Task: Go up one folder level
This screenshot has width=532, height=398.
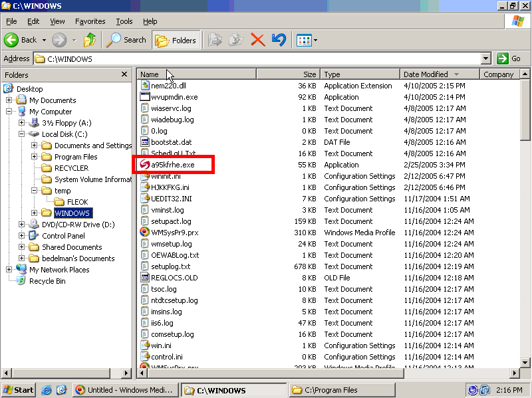Action: pos(90,40)
